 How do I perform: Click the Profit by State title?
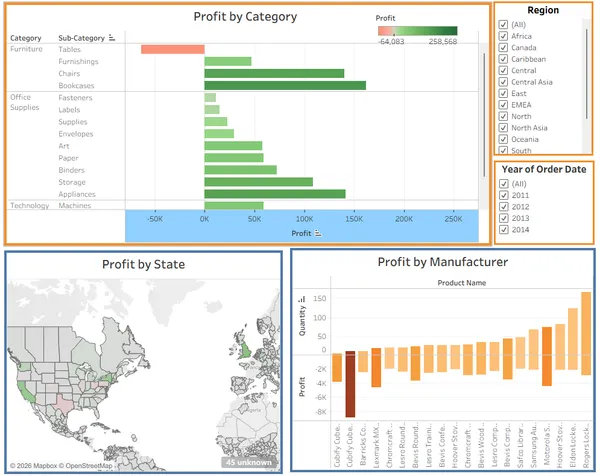pos(143,264)
